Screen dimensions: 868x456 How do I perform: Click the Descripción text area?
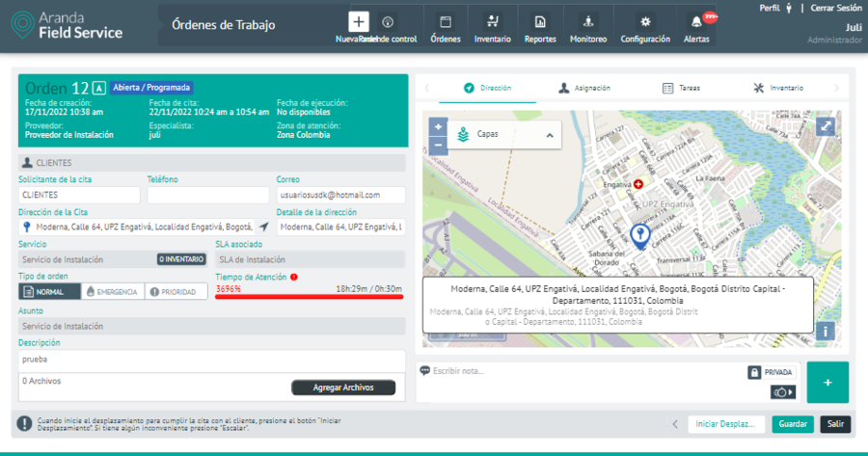(211, 361)
